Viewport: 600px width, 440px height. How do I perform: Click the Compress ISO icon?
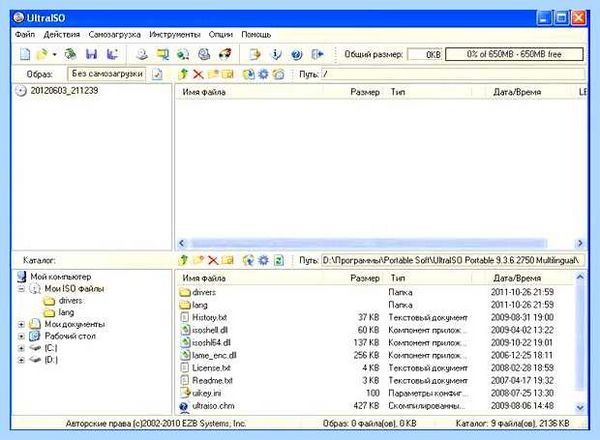click(x=183, y=54)
